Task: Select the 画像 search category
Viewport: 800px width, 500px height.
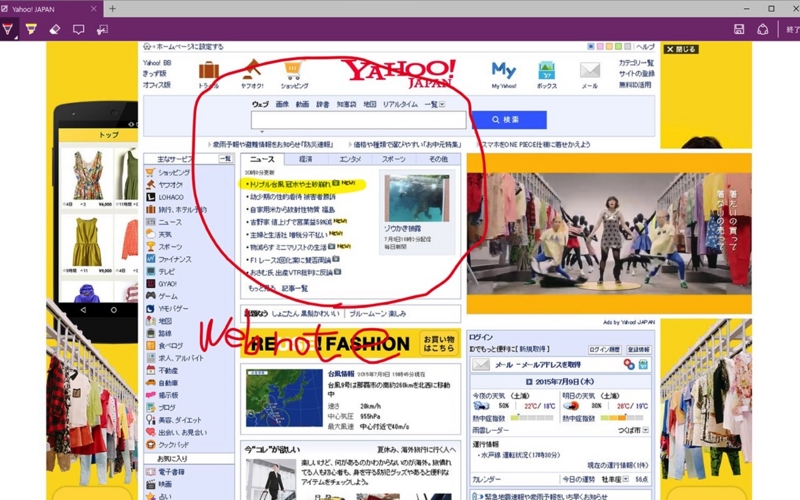Action: click(282, 104)
